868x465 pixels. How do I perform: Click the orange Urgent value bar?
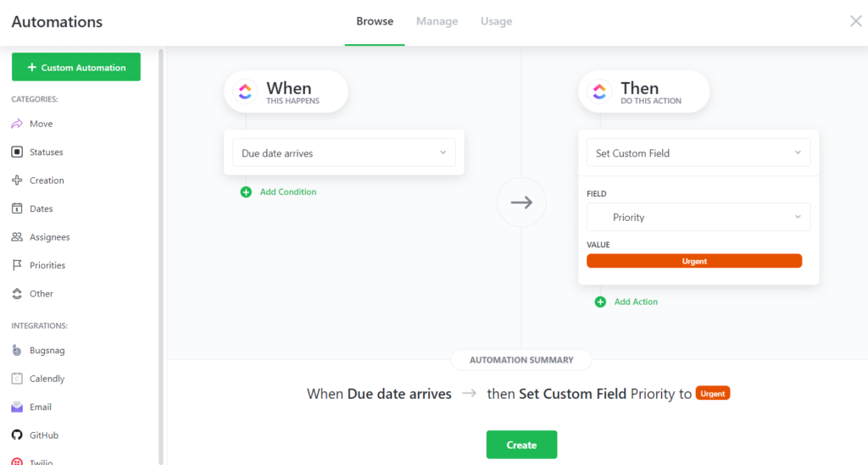pos(693,262)
